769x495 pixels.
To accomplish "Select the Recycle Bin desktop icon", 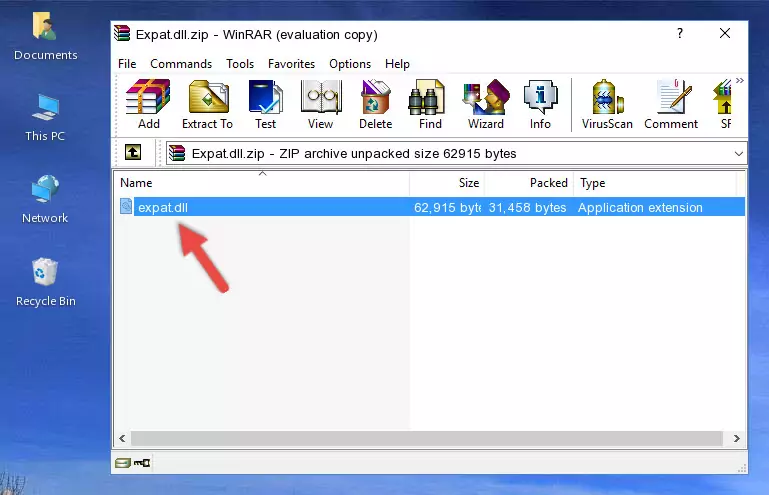I will coord(45,283).
